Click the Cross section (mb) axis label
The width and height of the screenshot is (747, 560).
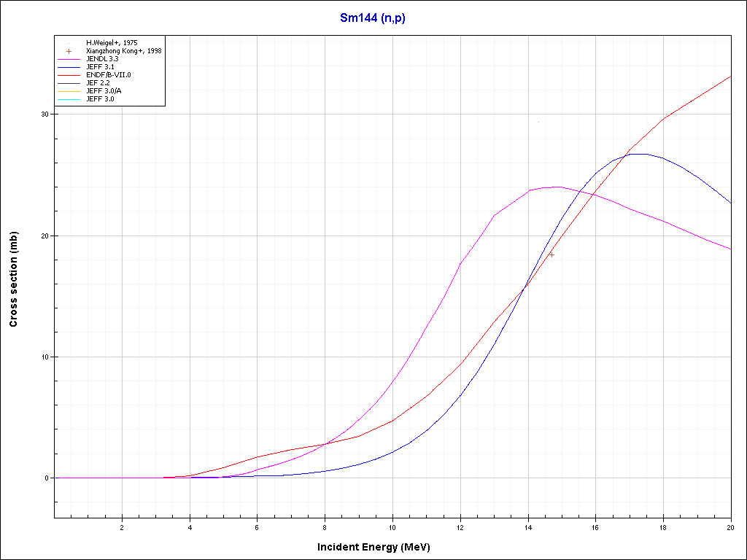[x=13, y=279]
